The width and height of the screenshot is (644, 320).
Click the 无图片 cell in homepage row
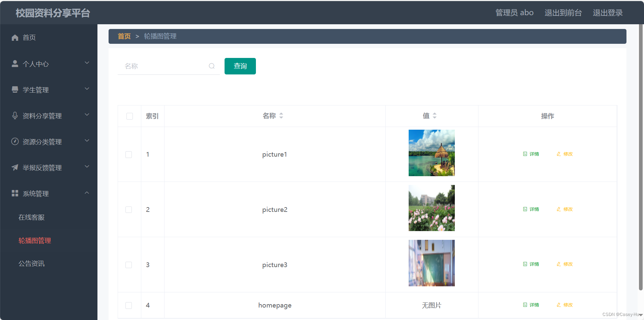point(432,305)
